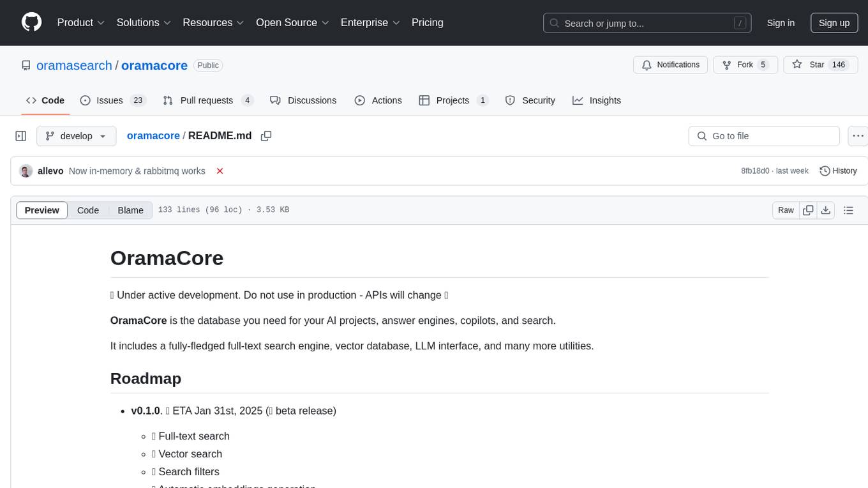Viewport: 868px width, 488px height.
Task: Open the allevo author link
Action: 50,171
